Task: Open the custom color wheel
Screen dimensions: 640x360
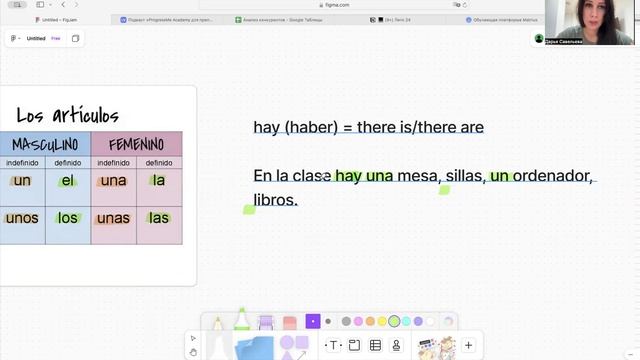Action: click(448, 321)
